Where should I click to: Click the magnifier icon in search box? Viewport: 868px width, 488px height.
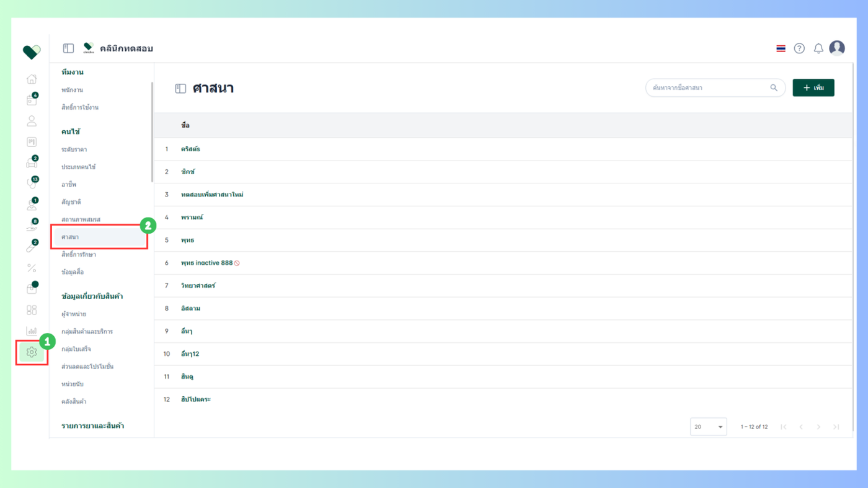pos(774,88)
